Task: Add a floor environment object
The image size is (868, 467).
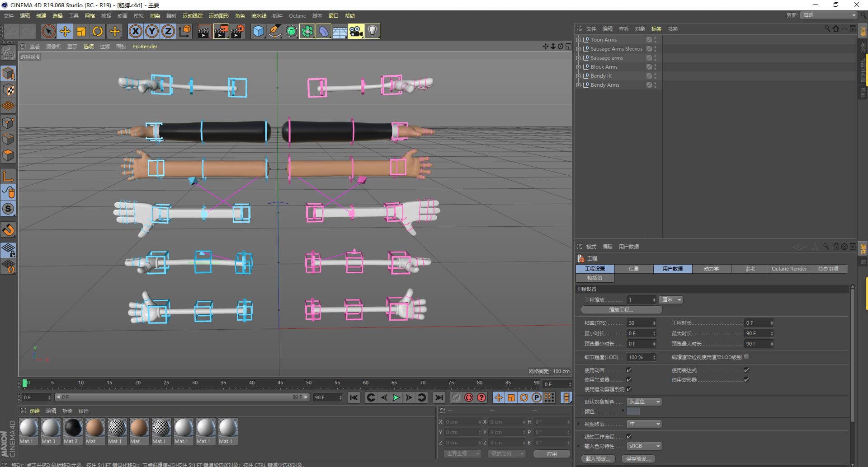Action: [340, 31]
